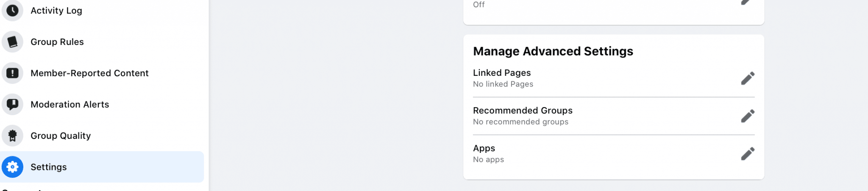
Task: Click the Recommended Groups setting label
Action: point(523,111)
